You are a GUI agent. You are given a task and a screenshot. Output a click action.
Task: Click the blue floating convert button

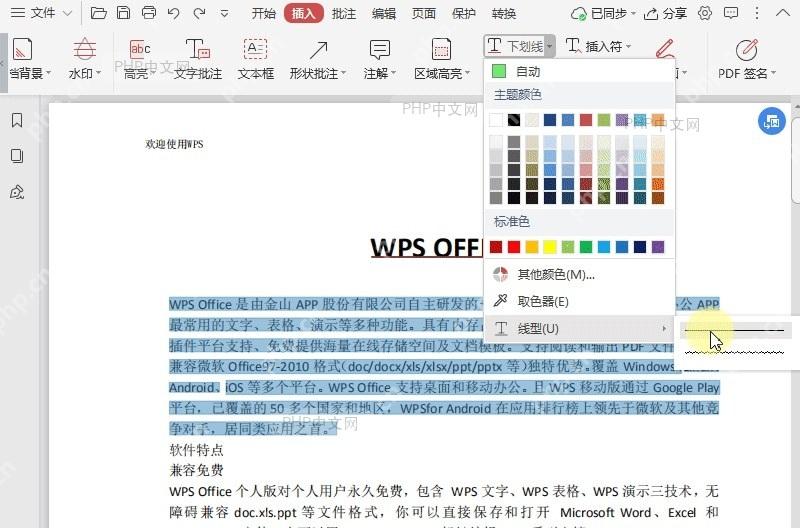click(x=771, y=121)
